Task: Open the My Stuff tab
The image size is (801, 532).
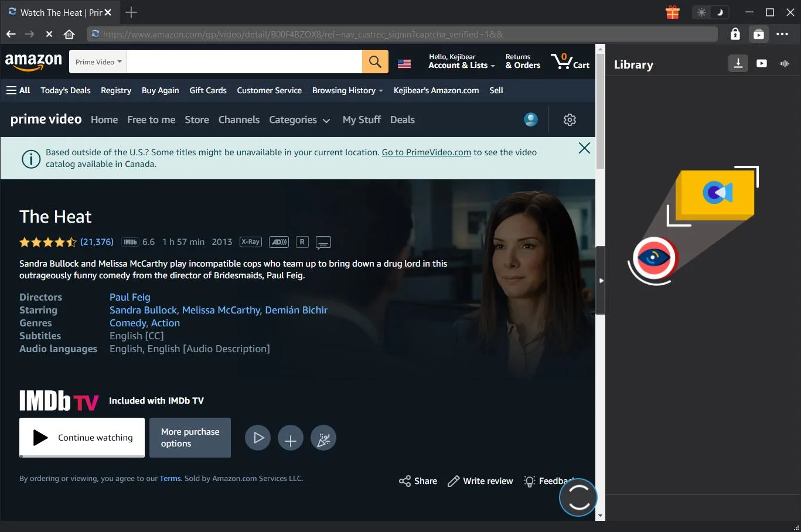Action: (x=362, y=120)
